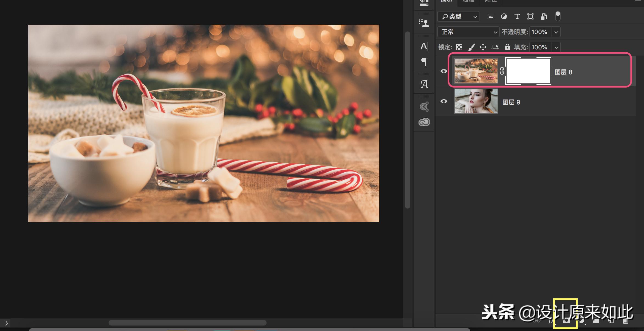This screenshot has width=644, height=331.
Task: Click the Add layer mask icon
Action: pos(566,320)
